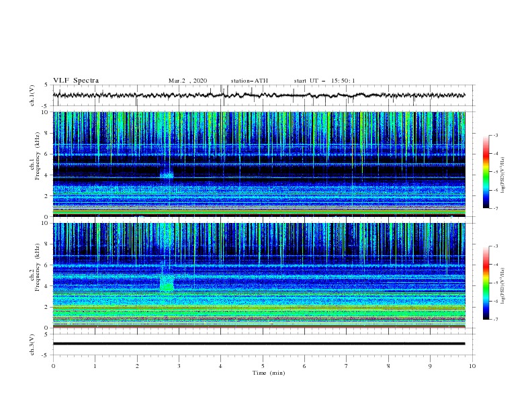
Task: Click time axis tick label "7"
Action: click(347, 366)
